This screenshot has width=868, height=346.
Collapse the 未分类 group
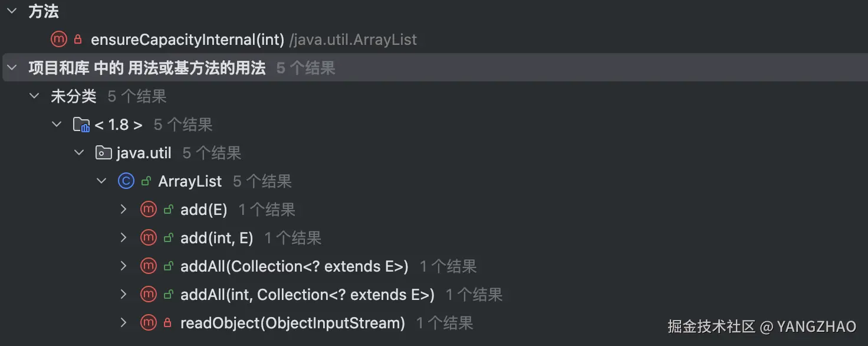(34, 96)
